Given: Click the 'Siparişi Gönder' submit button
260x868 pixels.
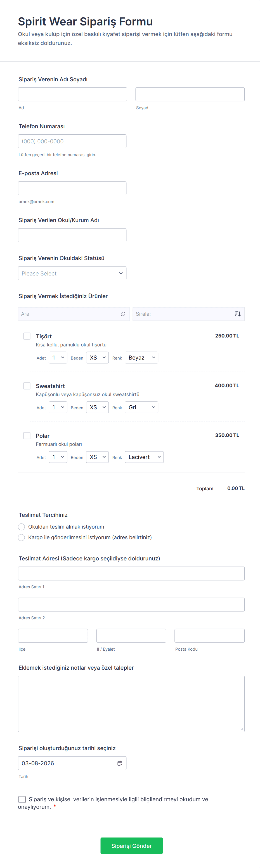Looking at the screenshot, I should click(131, 846).
